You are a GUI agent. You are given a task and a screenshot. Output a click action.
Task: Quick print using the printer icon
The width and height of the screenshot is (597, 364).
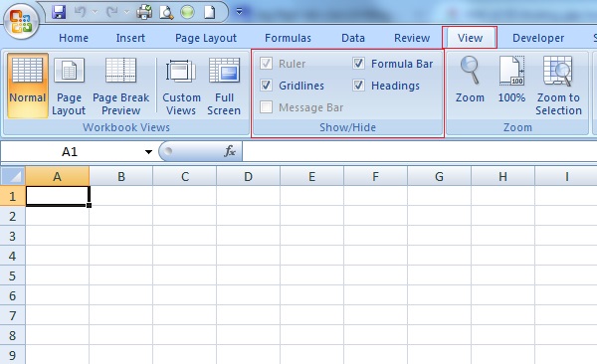(x=144, y=12)
